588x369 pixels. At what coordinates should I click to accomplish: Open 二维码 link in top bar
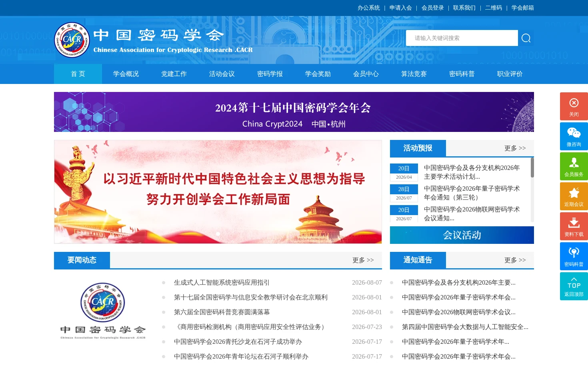494,8
